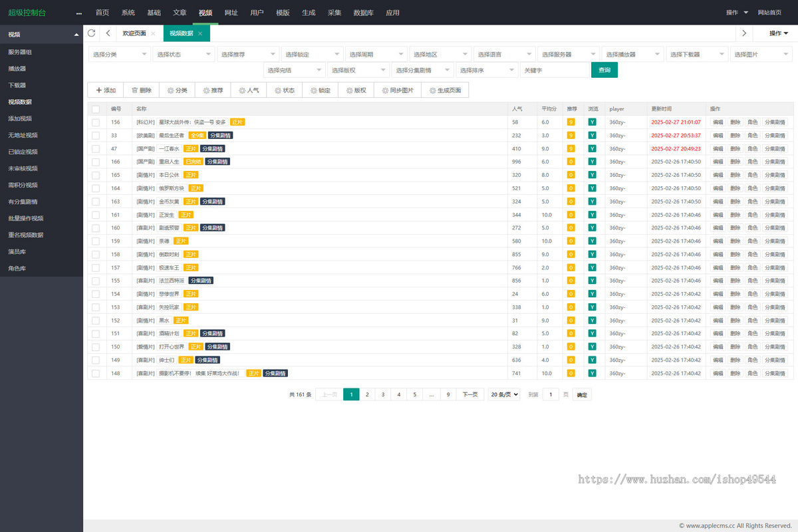Click the 推荐 gear button in toolbar
Screen dimensions: 798x532
[213, 90]
